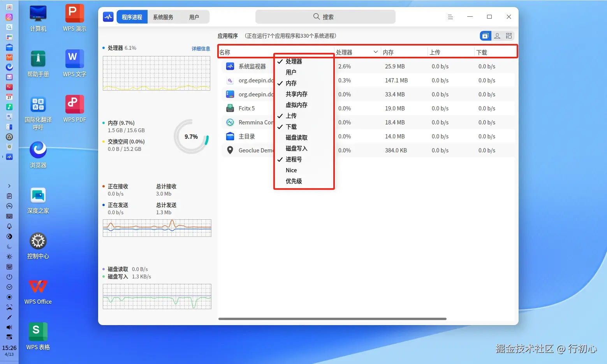Click the Geoclue row's location pin icon
This screenshot has width=607, height=364.
[x=230, y=150]
